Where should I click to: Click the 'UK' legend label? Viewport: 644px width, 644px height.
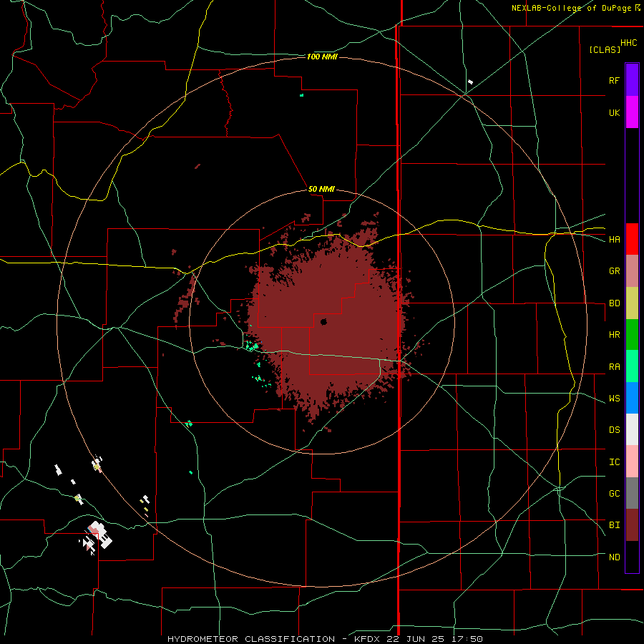(x=614, y=113)
